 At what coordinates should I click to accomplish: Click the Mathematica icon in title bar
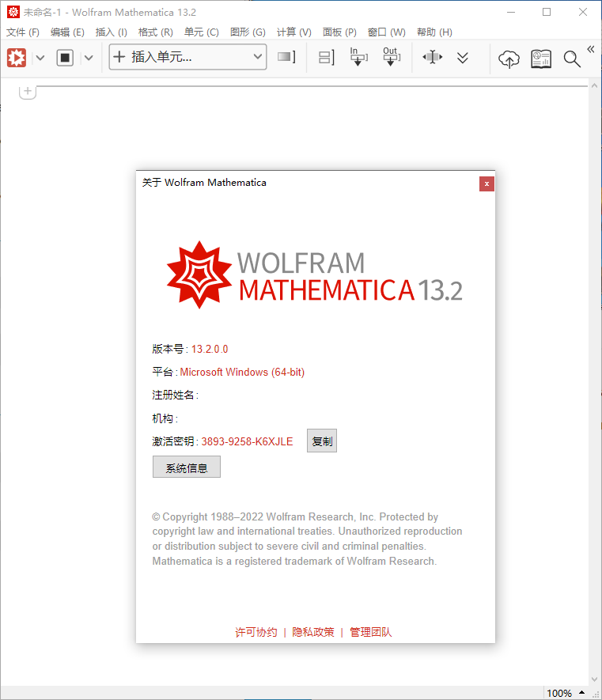coord(13,12)
